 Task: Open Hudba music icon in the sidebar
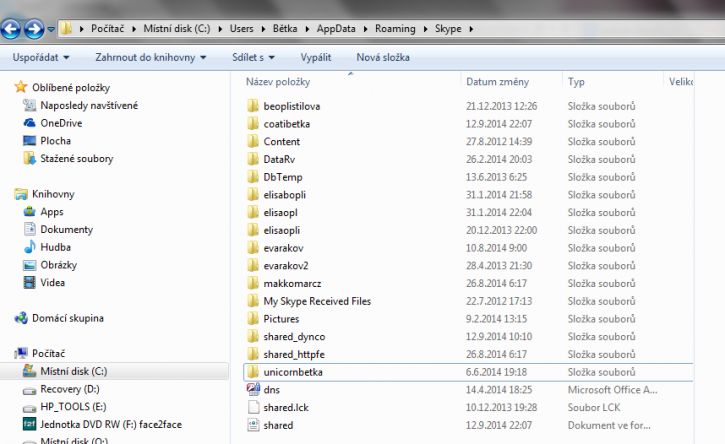29,247
